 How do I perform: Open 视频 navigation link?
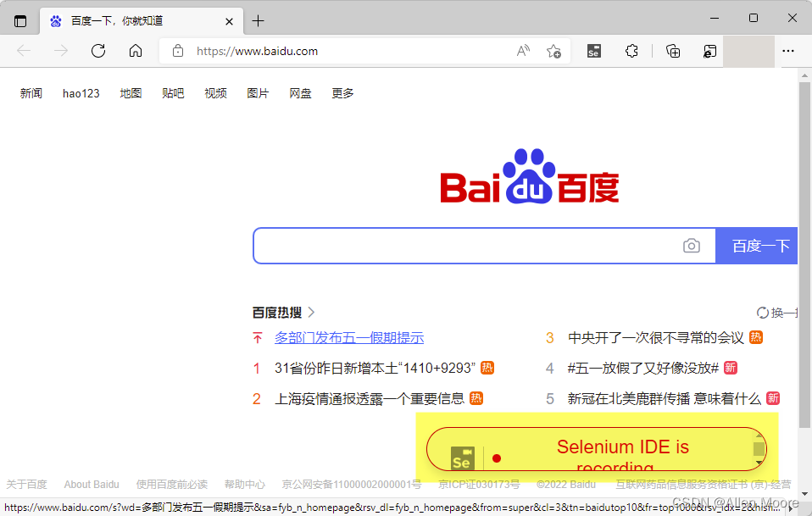[215, 93]
